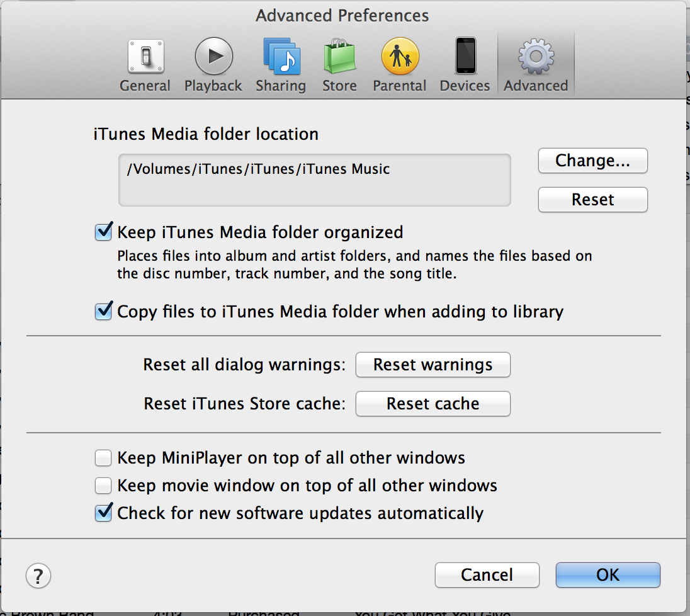The width and height of the screenshot is (690, 616).
Task: Click the "Places files into album" description text
Action: pyautogui.click(x=354, y=265)
